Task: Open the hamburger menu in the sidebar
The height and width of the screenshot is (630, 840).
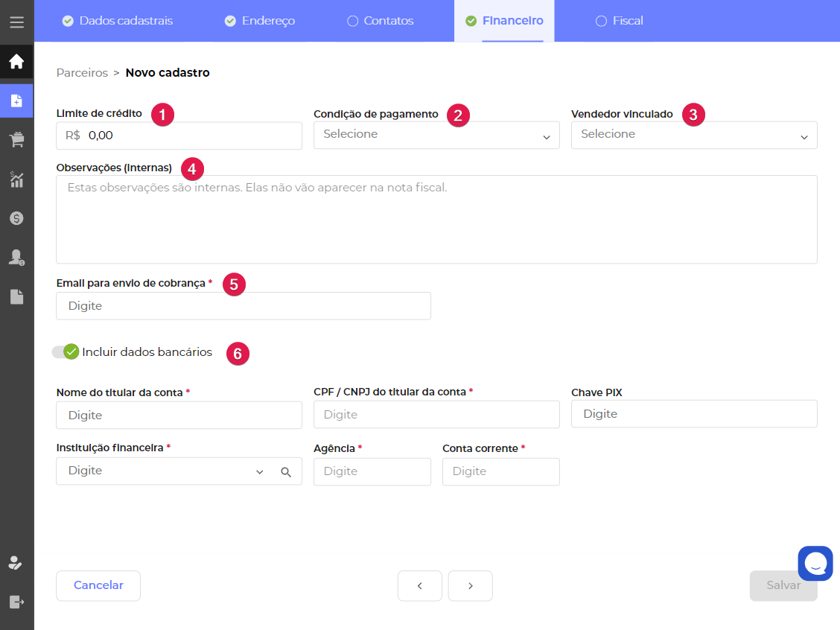Action: pos(16,22)
